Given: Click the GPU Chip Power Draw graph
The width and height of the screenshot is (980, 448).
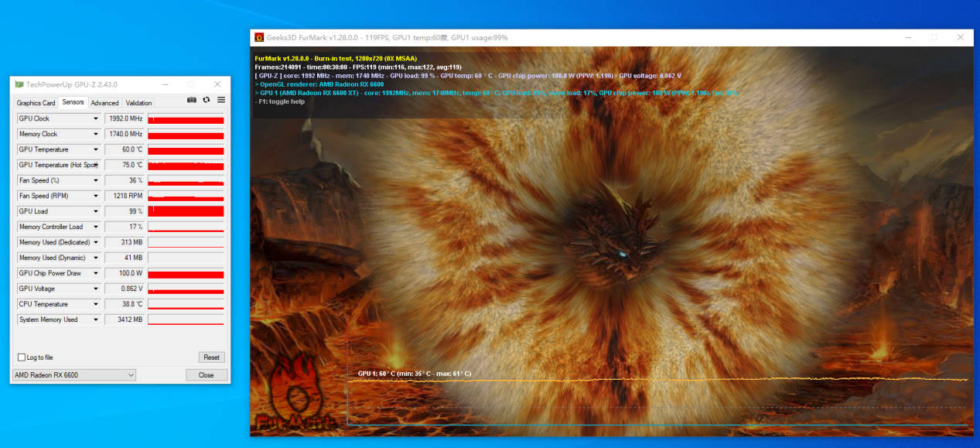Looking at the screenshot, I should coord(186,273).
